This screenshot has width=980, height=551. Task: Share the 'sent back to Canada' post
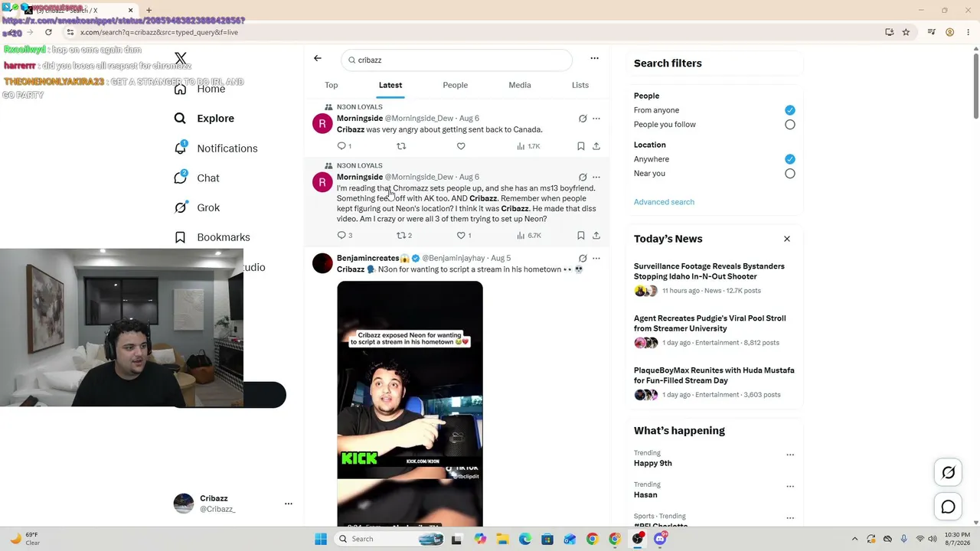596,146
